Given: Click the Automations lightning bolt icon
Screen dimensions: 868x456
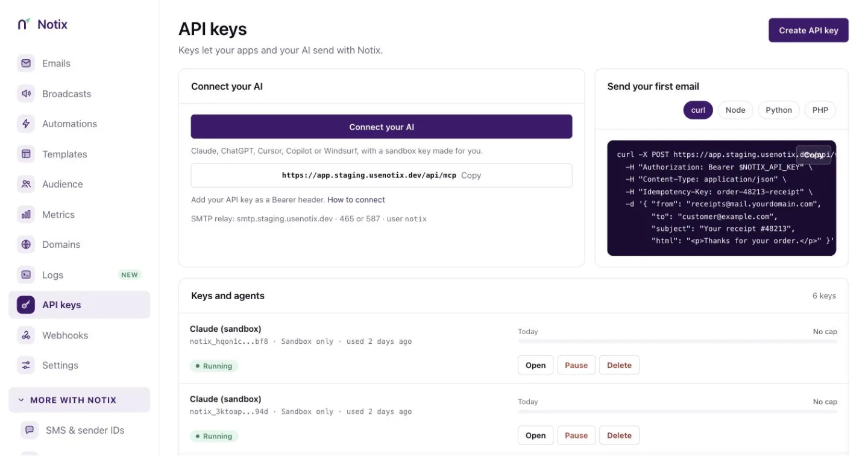Looking at the screenshot, I should [26, 124].
